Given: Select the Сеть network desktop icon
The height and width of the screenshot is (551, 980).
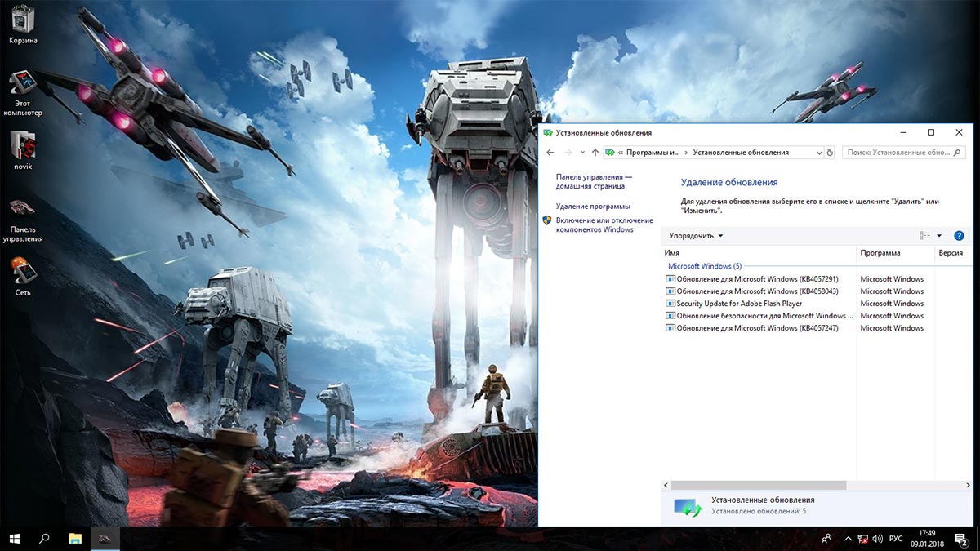Looking at the screenshot, I should [x=23, y=278].
